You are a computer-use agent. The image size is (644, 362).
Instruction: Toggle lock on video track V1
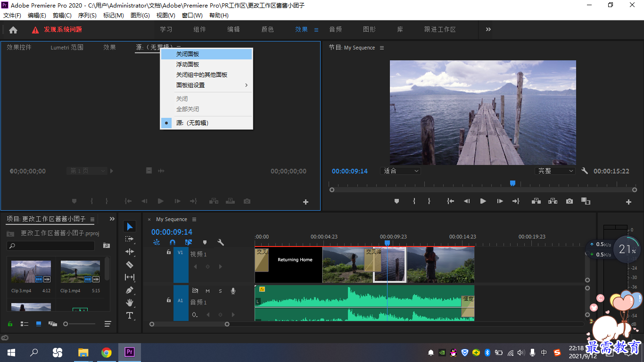point(168,252)
